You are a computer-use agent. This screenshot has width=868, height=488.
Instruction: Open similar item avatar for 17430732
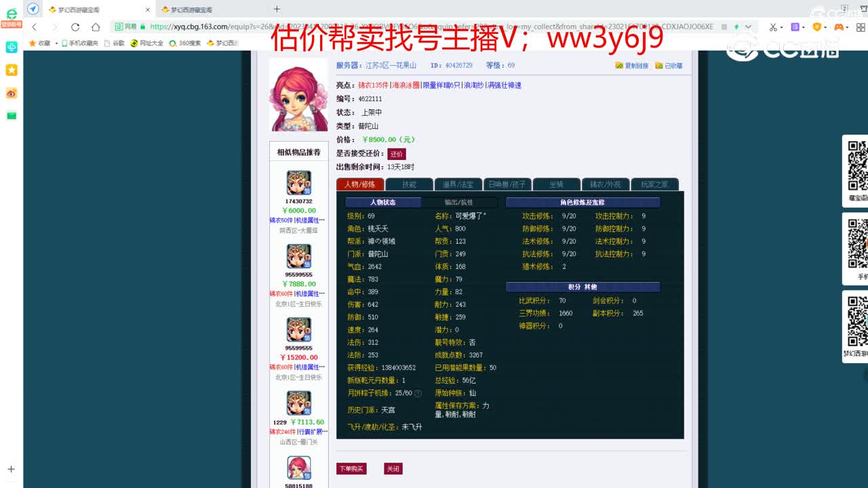click(298, 183)
